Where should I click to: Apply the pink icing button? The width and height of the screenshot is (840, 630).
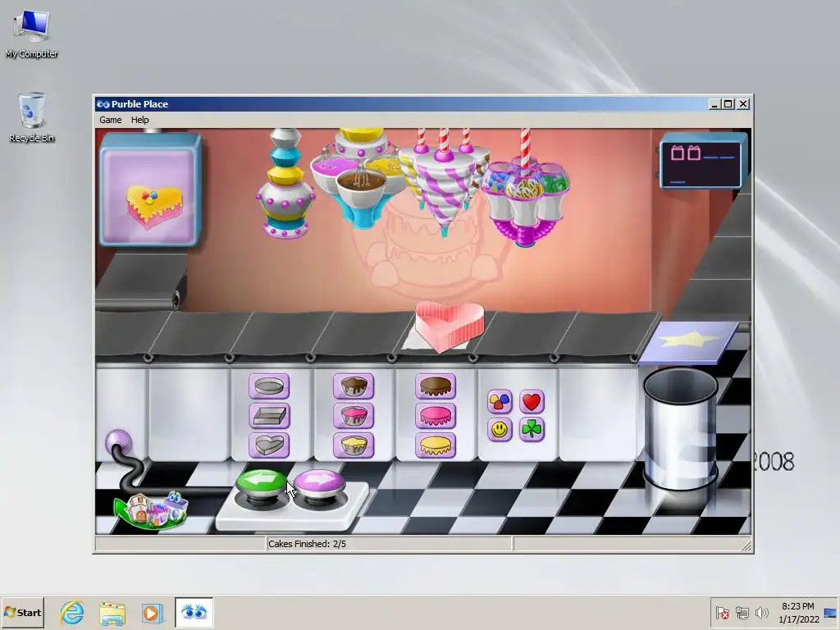click(435, 416)
